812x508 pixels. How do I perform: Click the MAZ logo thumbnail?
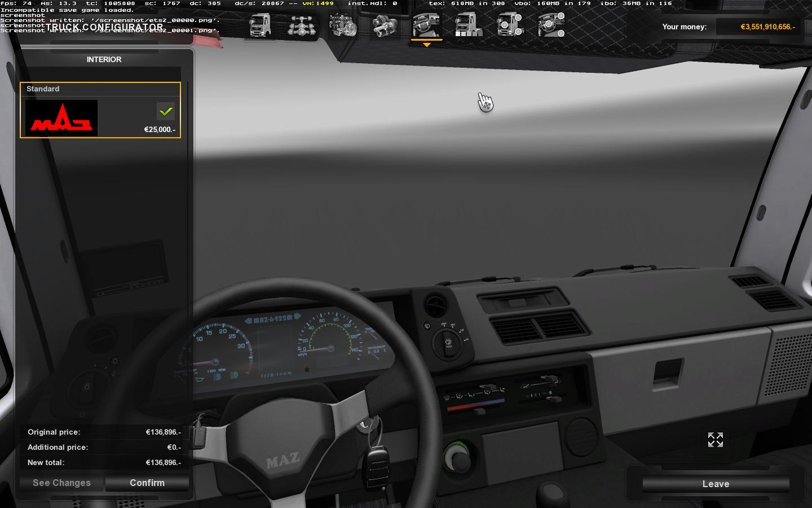pyautogui.click(x=61, y=118)
